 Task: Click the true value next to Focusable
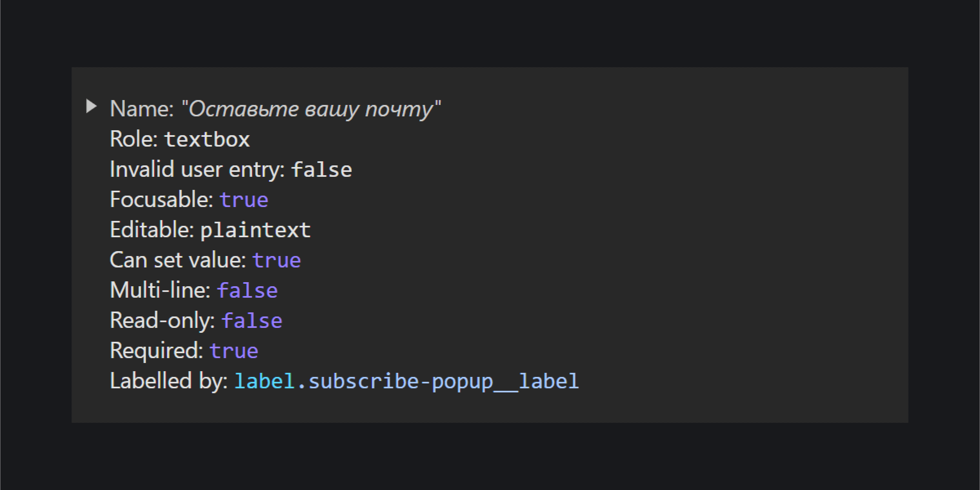pos(244,200)
